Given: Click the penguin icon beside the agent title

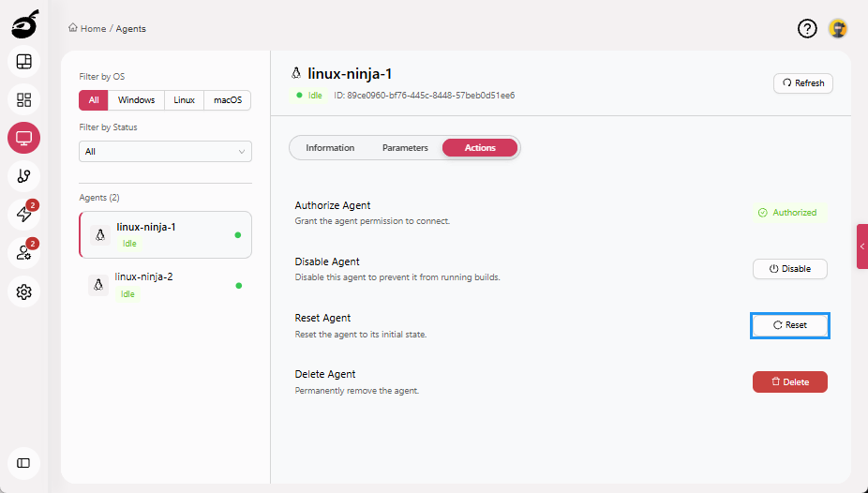Looking at the screenshot, I should pyautogui.click(x=296, y=73).
